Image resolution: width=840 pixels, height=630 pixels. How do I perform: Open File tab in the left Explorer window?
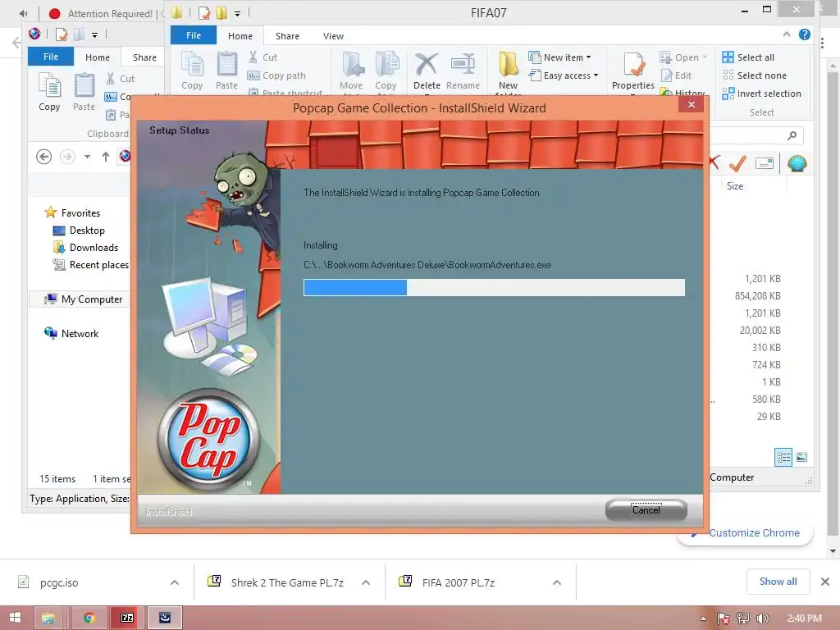tap(51, 57)
